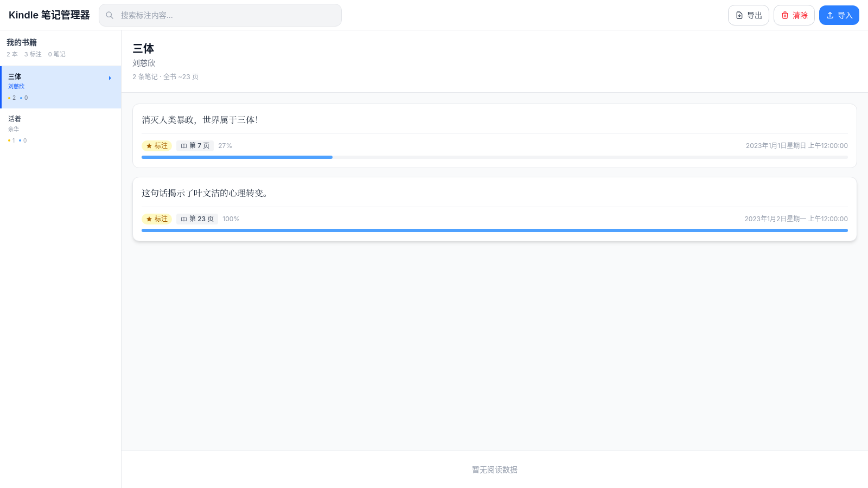Click blue note count dot under 三体
Screen dimensions: 868x488
(21, 98)
